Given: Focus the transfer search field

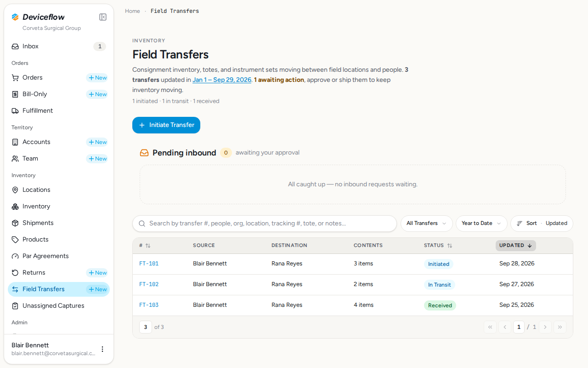Looking at the screenshot, I should [265, 224].
